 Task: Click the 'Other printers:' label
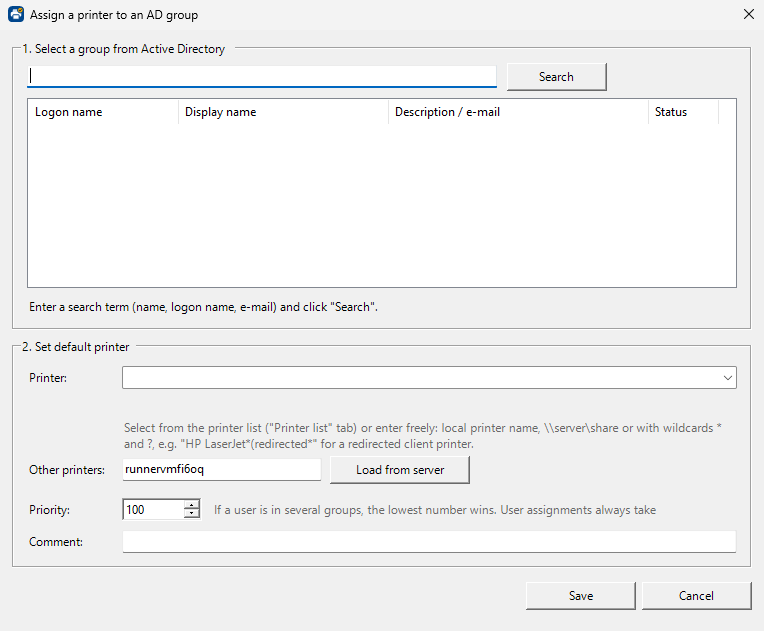click(67, 470)
